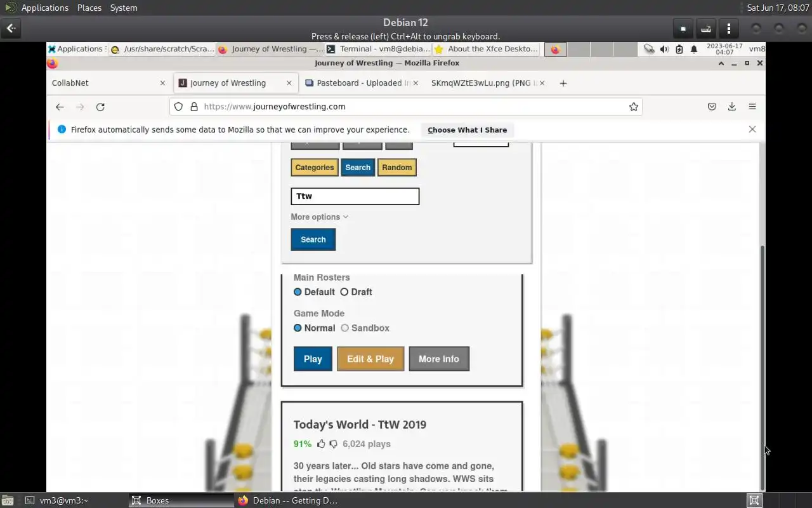
Task: Select the Search mode button
Action: 358,168
